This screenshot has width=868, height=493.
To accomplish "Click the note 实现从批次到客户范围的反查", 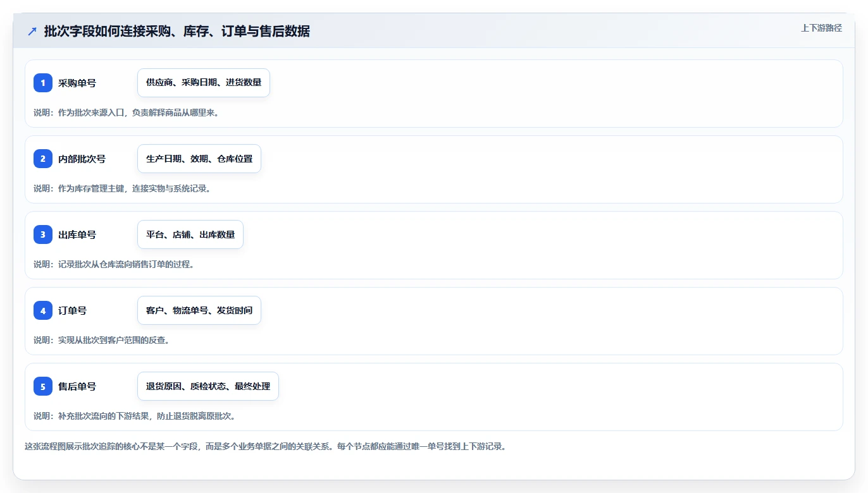I will coord(101,340).
